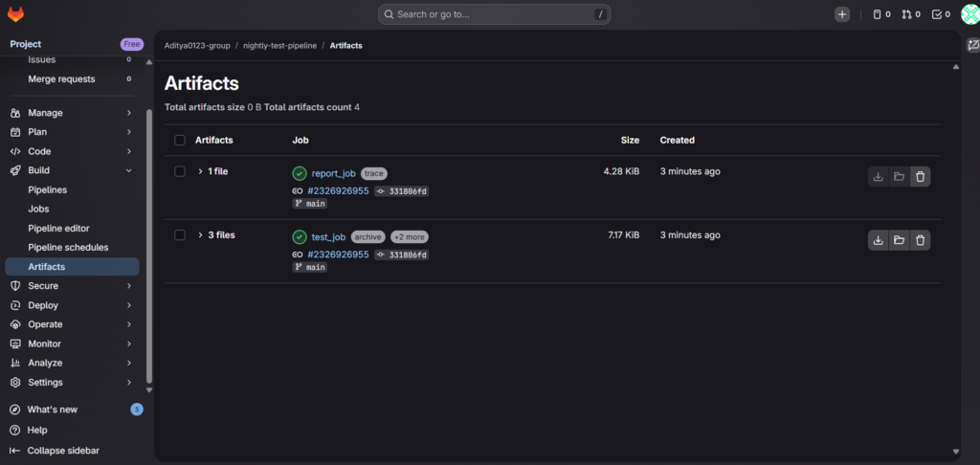Open Jobs under Build menu

pyautogui.click(x=38, y=209)
